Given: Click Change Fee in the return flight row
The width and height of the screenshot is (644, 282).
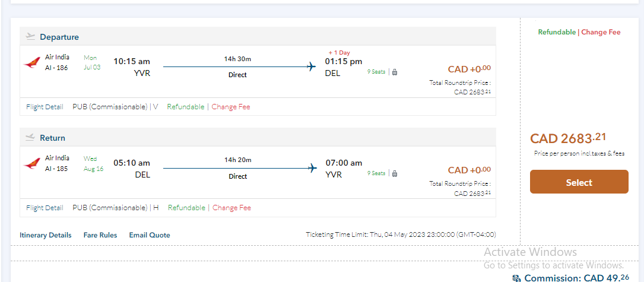Looking at the screenshot, I should pyautogui.click(x=231, y=208).
